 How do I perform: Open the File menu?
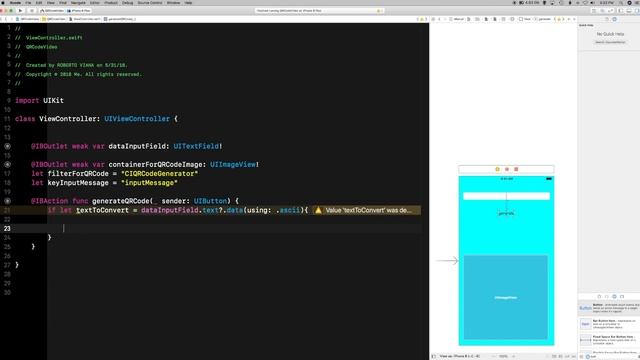[28, 3]
